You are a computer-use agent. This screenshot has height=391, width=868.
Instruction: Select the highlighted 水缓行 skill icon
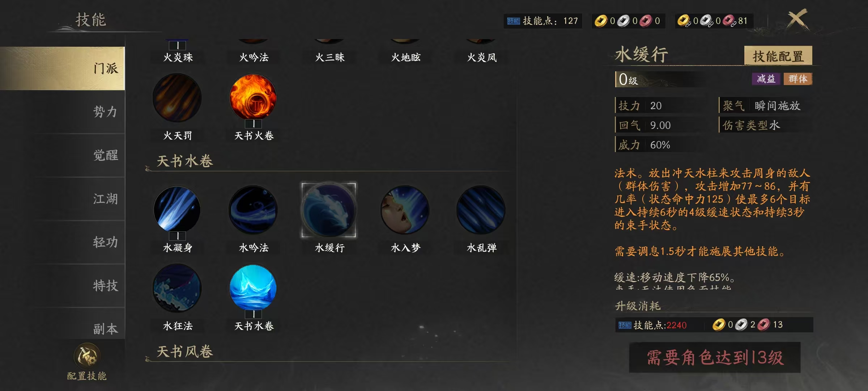[x=329, y=210]
